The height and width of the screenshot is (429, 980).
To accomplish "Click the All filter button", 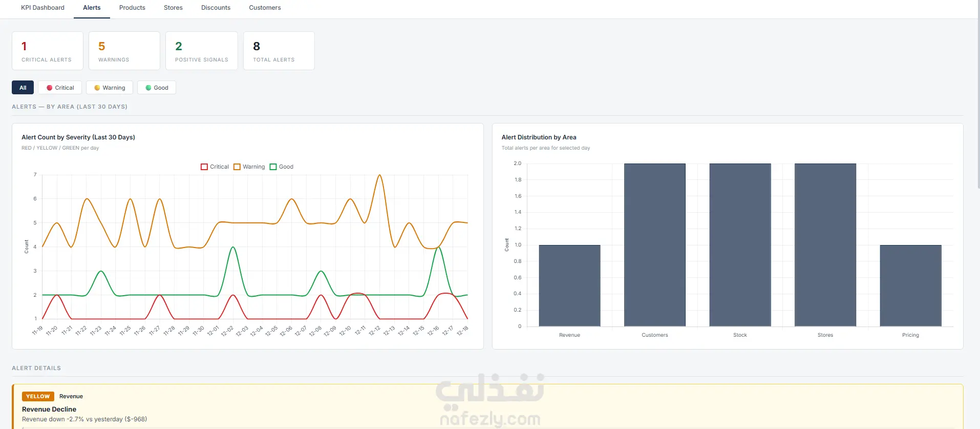I will tap(23, 88).
